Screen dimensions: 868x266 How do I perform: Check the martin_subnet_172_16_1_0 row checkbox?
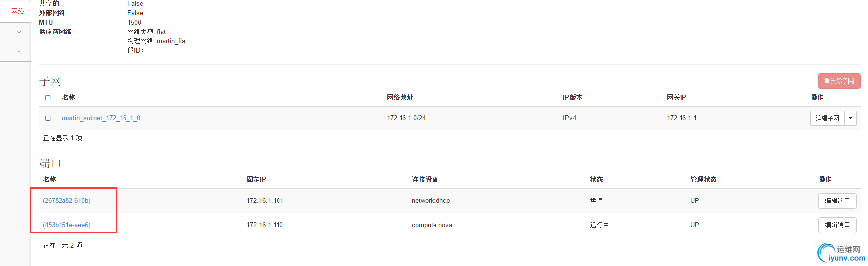click(48, 118)
